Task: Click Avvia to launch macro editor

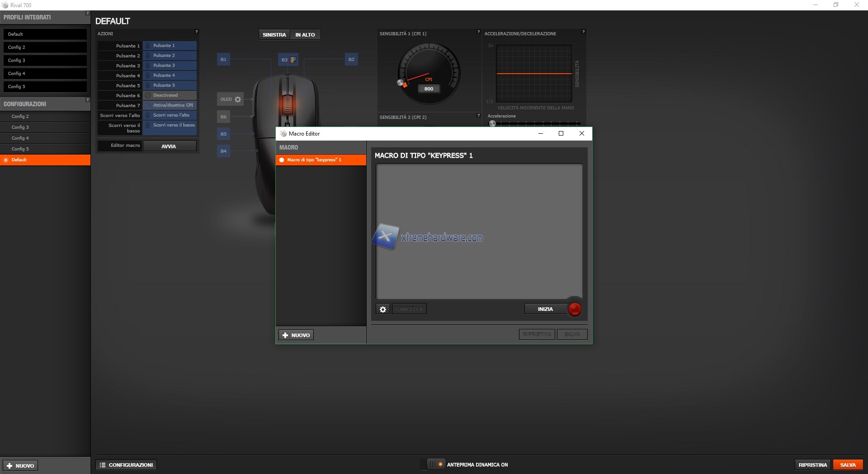Action: [x=169, y=146]
